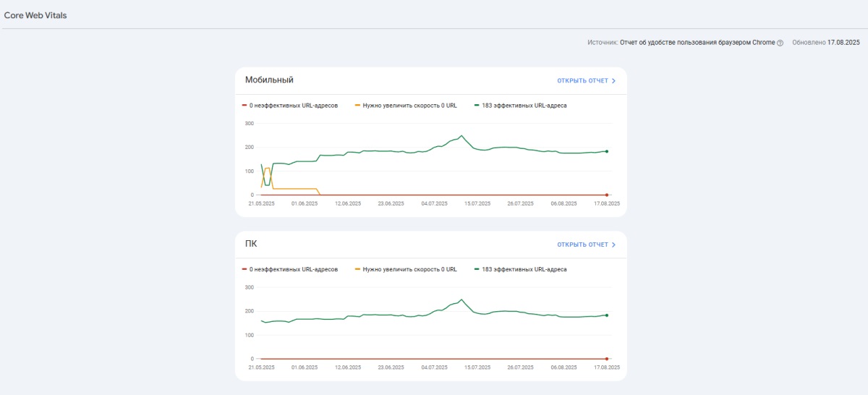This screenshot has height=395, width=868.
Task: Open the Mobile report link
Action: [x=586, y=81]
